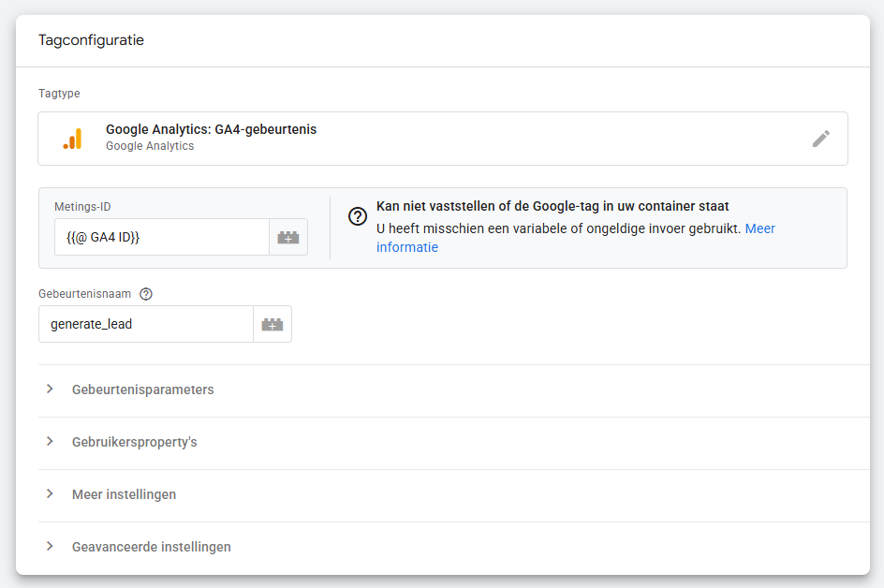884x588 pixels.
Task: Click help icon next to Gebeurtenisnaam label
Action: point(146,294)
